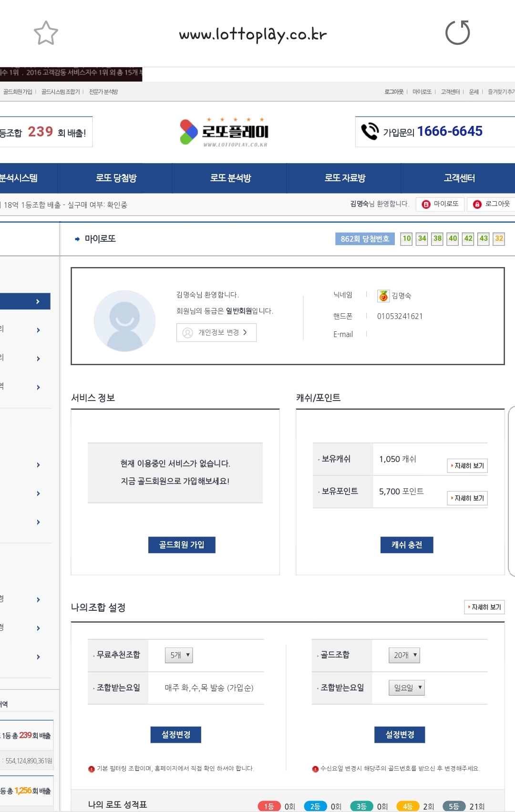Tap the bookmark star icon
Viewport: 515px width, 812px height.
[46, 33]
